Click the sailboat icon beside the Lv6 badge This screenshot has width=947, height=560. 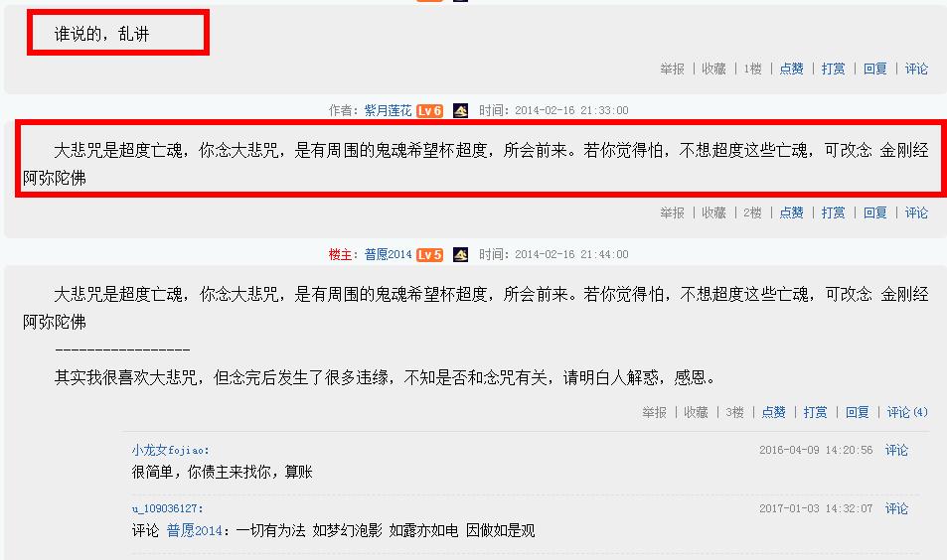(x=460, y=110)
